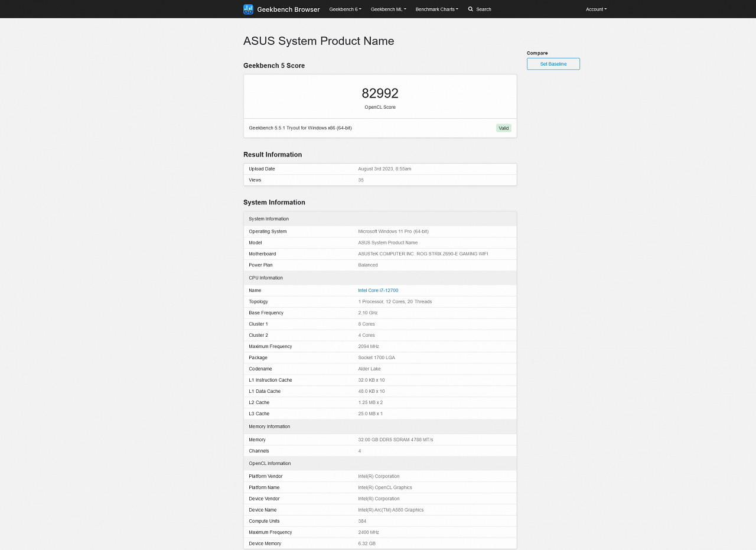Expand the Geekbench ML menu
Image resolution: width=756 pixels, height=550 pixels.
pyautogui.click(x=389, y=9)
